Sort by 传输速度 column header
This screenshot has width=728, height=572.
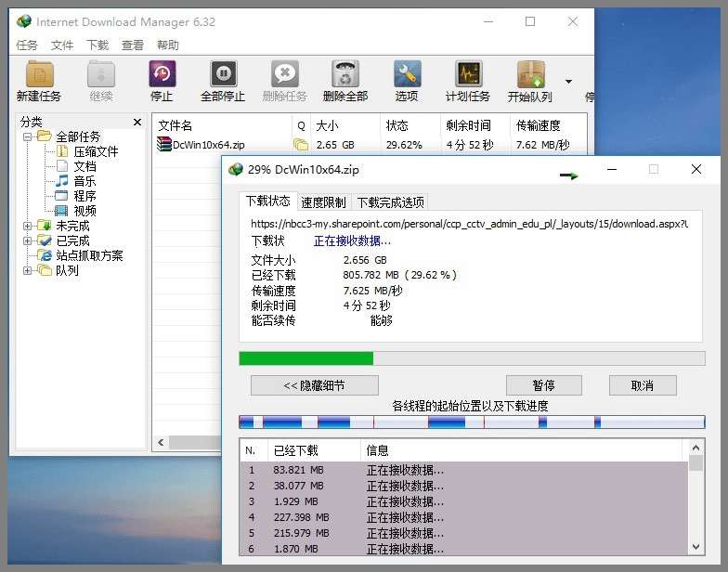click(548, 125)
